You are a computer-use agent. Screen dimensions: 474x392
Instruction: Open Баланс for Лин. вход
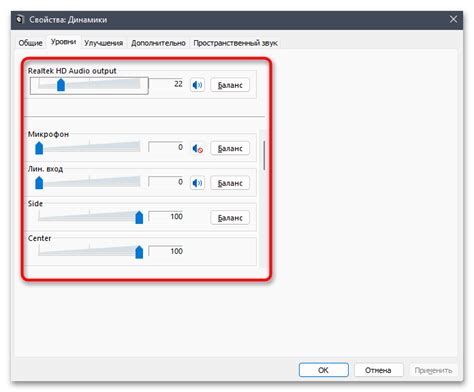[x=230, y=183]
